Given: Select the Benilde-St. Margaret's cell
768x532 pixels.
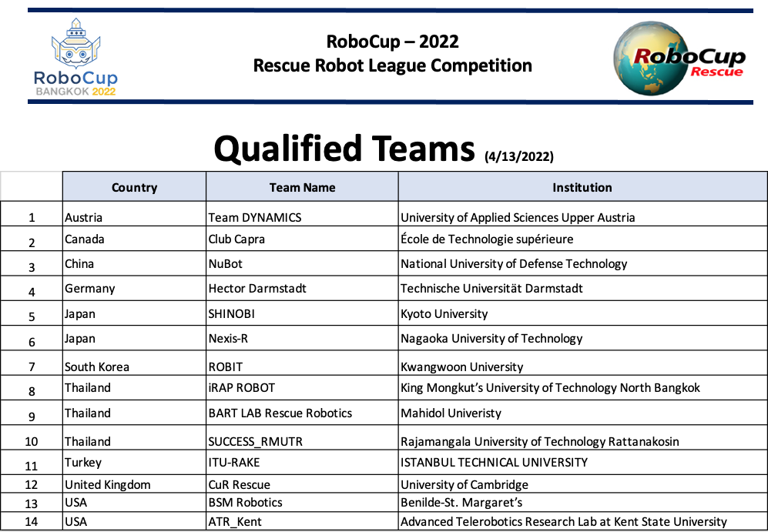Looking at the screenshot, I should [x=582, y=503].
